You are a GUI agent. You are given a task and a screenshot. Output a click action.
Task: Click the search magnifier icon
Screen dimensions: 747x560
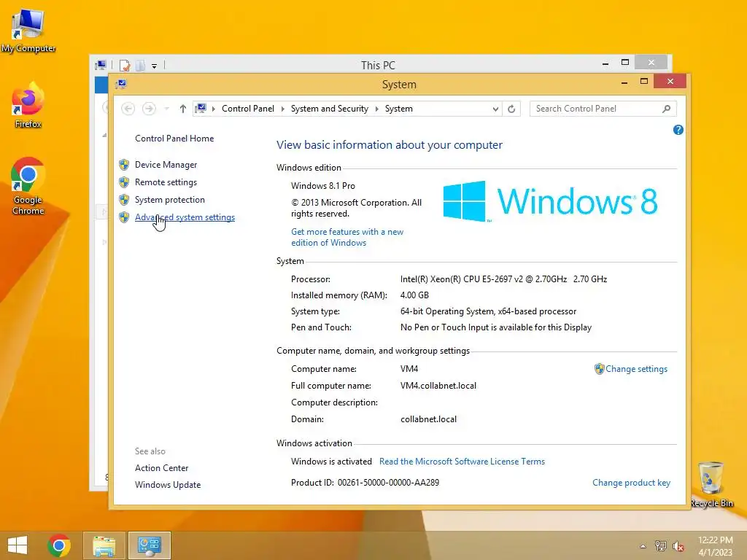(667, 109)
